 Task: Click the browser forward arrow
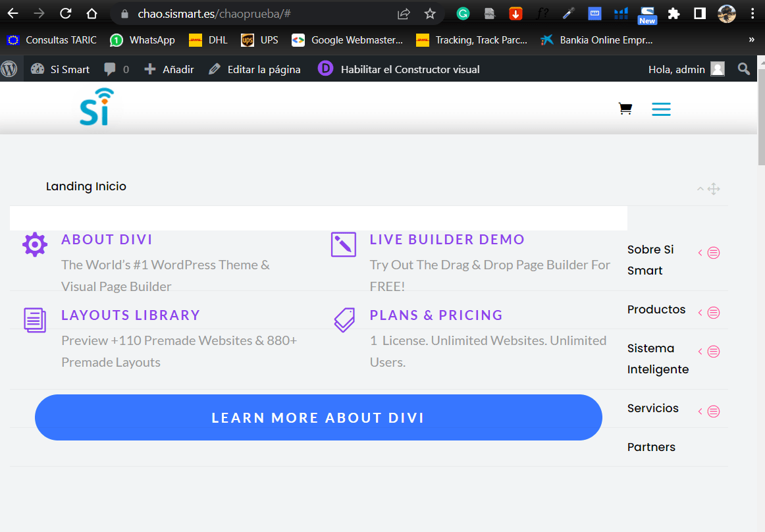click(39, 14)
